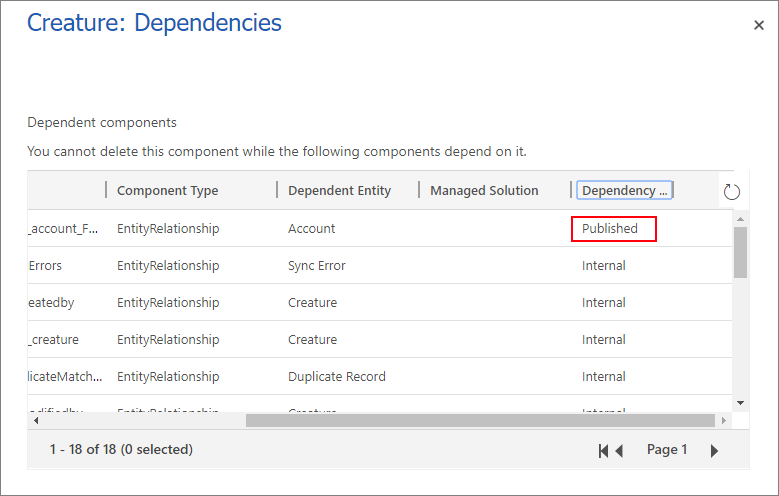Viewport: 779px width, 496px height.
Task: Select the row with Account dependent entity
Action: [312, 228]
